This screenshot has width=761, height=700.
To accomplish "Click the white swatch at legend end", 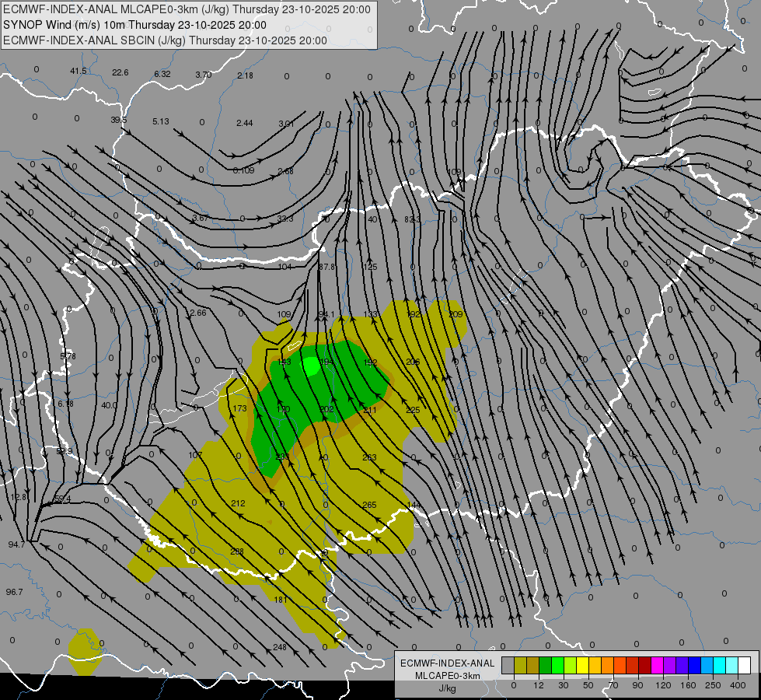I will 744,665.
